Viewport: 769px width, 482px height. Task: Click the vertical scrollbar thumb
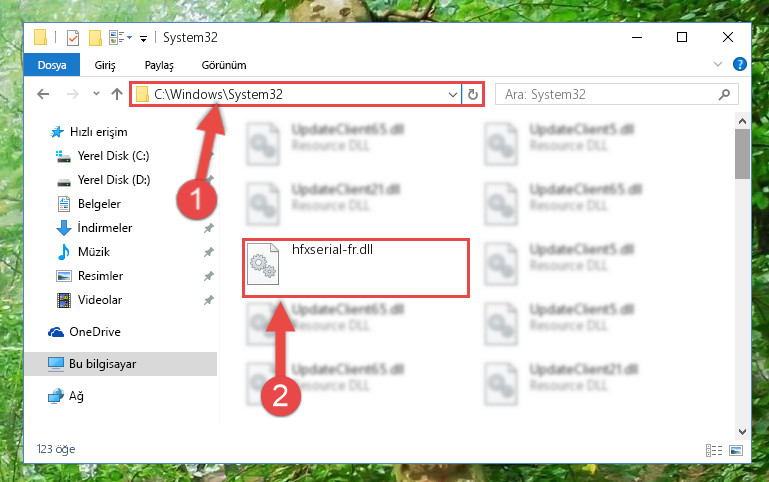(x=742, y=154)
